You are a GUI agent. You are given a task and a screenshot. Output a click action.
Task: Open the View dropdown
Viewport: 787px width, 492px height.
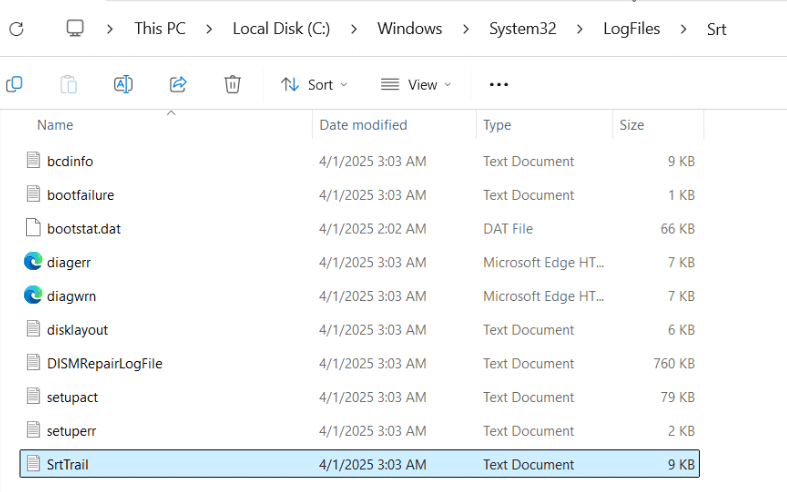point(416,84)
